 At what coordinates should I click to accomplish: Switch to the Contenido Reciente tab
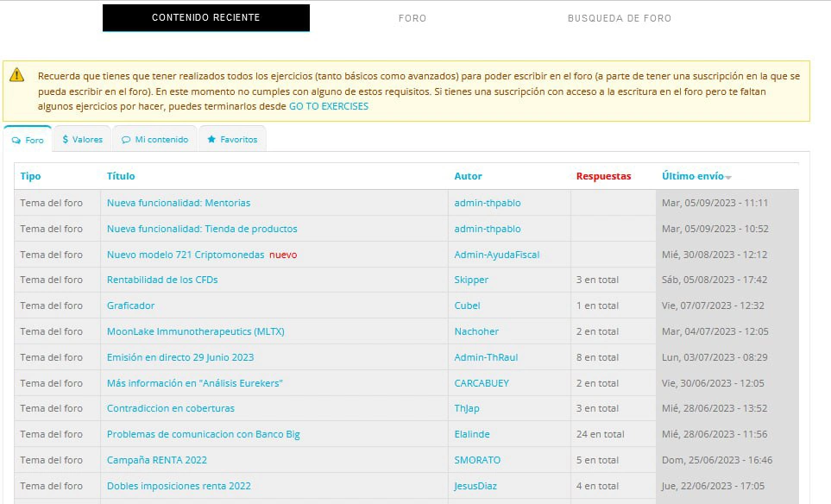coord(205,18)
